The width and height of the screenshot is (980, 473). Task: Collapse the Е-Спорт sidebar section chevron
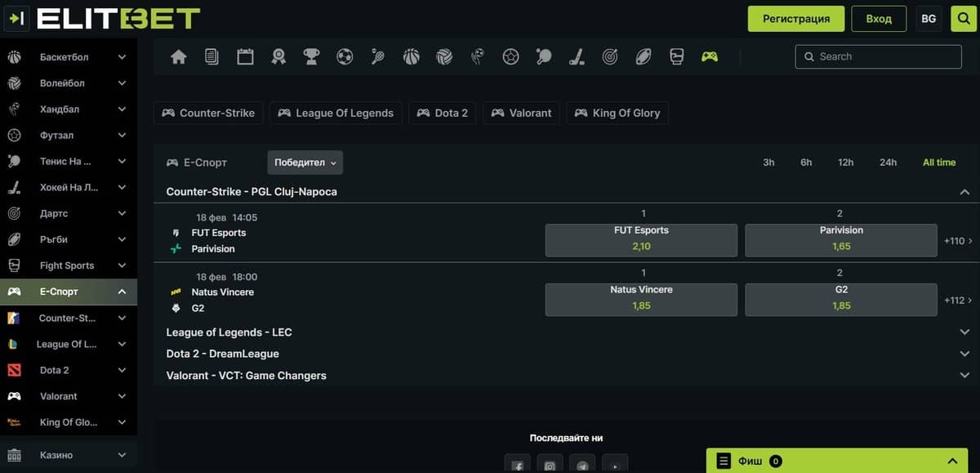tap(122, 292)
